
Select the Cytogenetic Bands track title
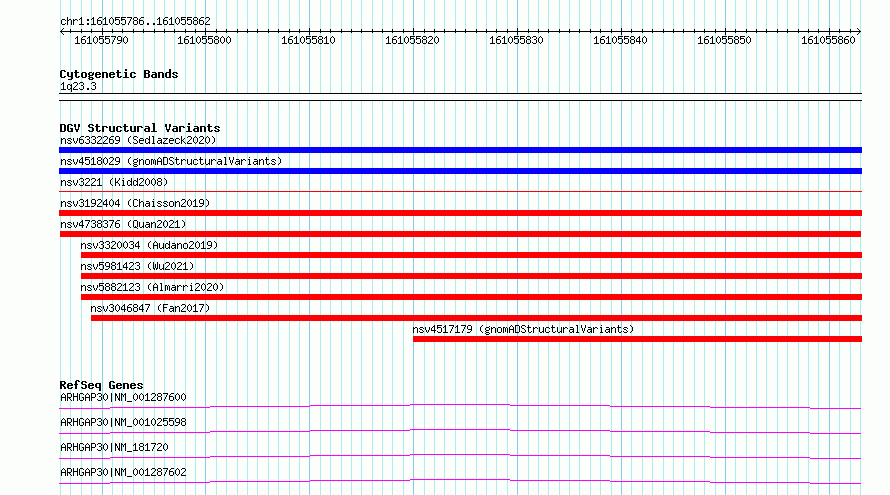point(119,74)
